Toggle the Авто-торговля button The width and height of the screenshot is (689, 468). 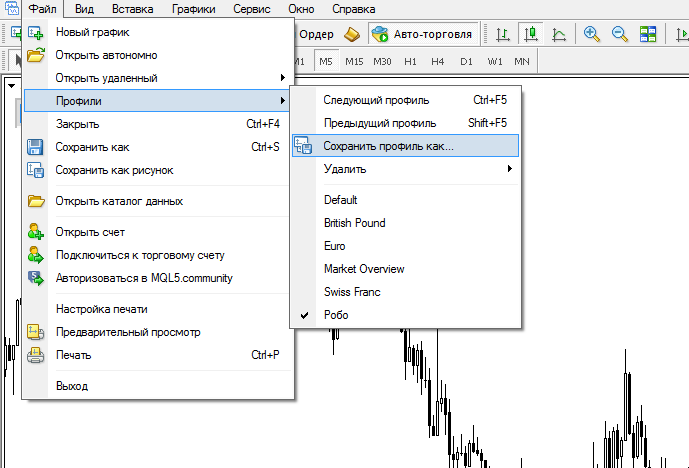click(422, 34)
